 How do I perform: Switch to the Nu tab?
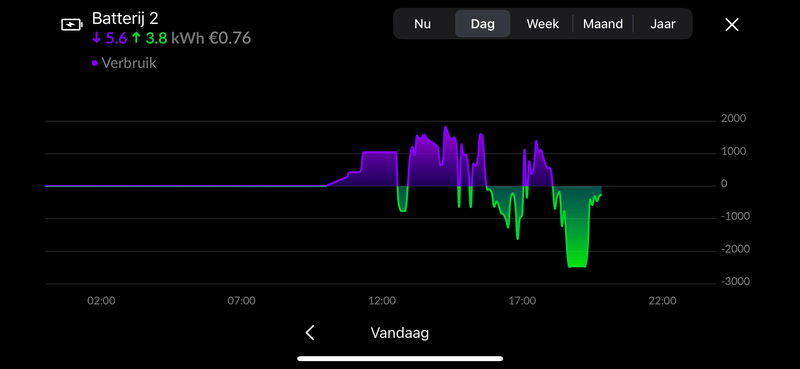[422, 24]
